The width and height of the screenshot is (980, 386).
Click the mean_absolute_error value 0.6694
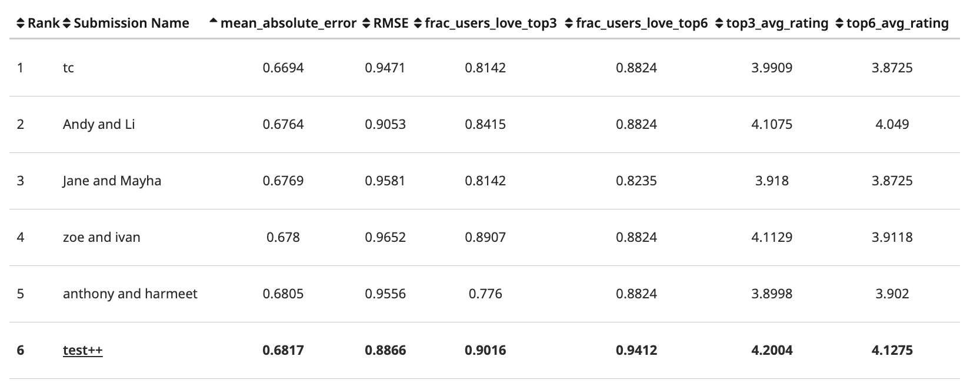point(283,68)
